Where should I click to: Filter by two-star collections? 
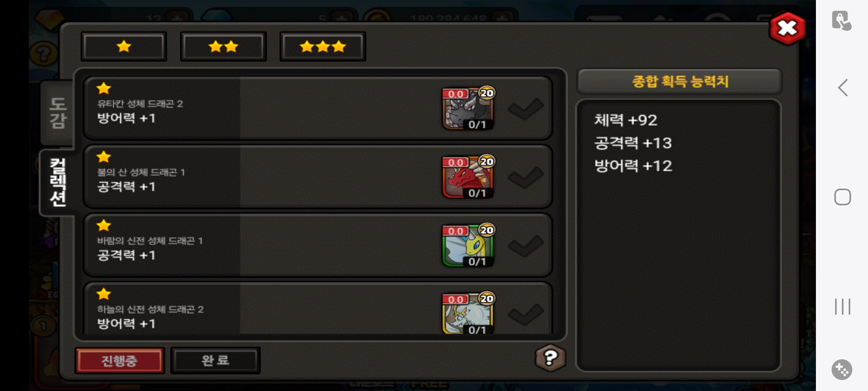click(223, 46)
